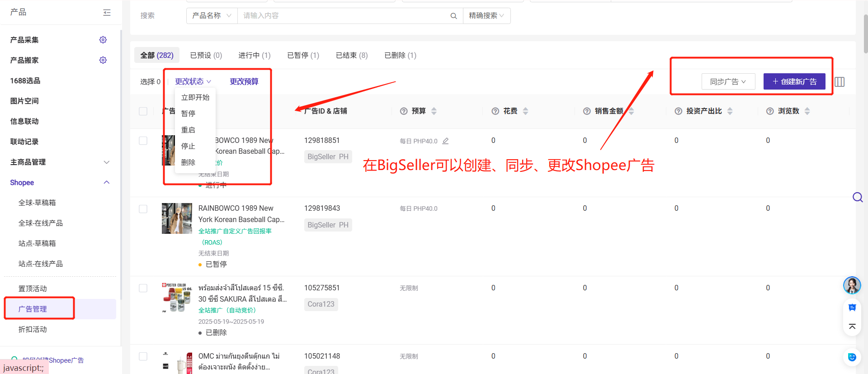Click the 更改预算 link
This screenshot has width=868, height=374.
pyautogui.click(x=244, y=82)
